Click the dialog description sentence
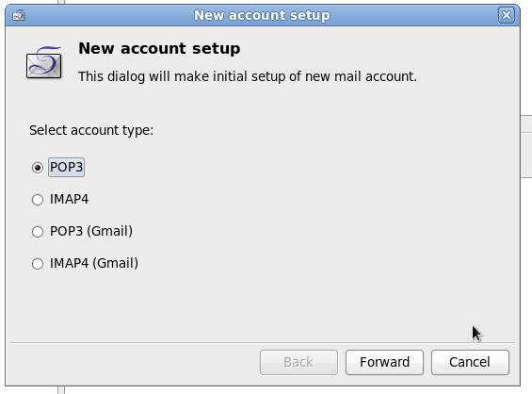The height and width of the screenshot is (394, 532). [x=248, y=76]
